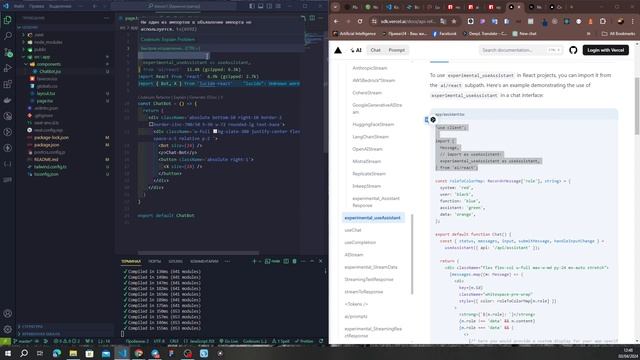Switch to the Comments panel tab
The width and height of the screenshot is (640, 360).
204,261
